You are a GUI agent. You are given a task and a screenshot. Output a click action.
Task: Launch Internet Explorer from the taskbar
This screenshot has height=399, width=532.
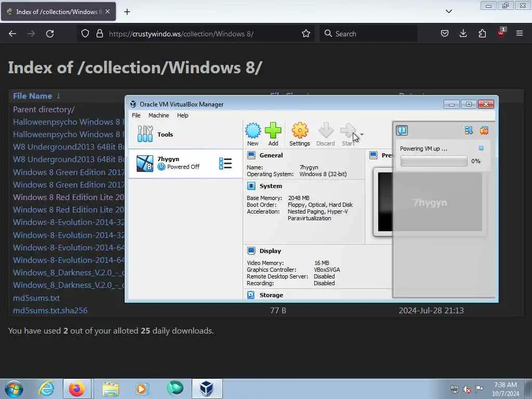pyautogui.click(x=46, y=389)
